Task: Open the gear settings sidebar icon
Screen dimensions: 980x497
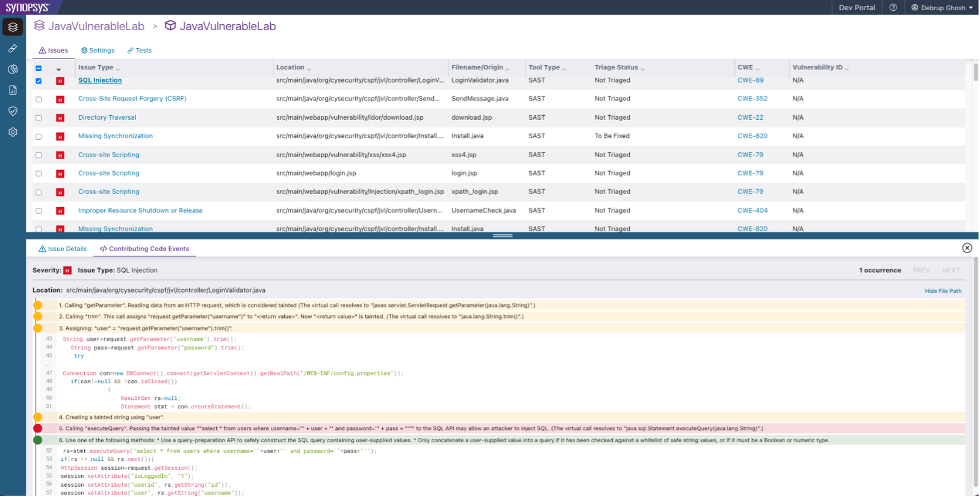Action: (13, 132)
